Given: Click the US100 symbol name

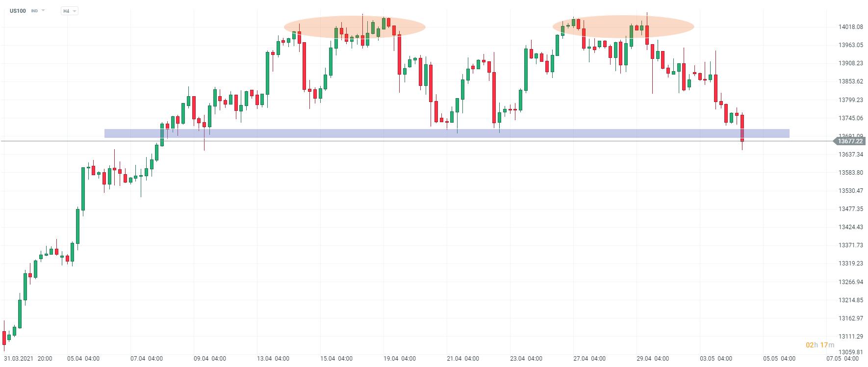Looking at the screenshot, I should coord(18,11).
